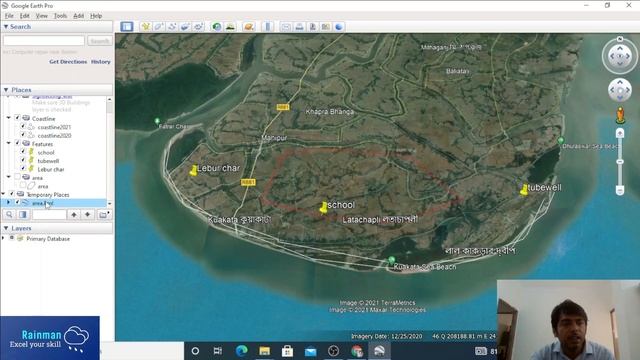Move selected place up with arrow button
Screen dimensions: 640x360
[x=74, y=214]
